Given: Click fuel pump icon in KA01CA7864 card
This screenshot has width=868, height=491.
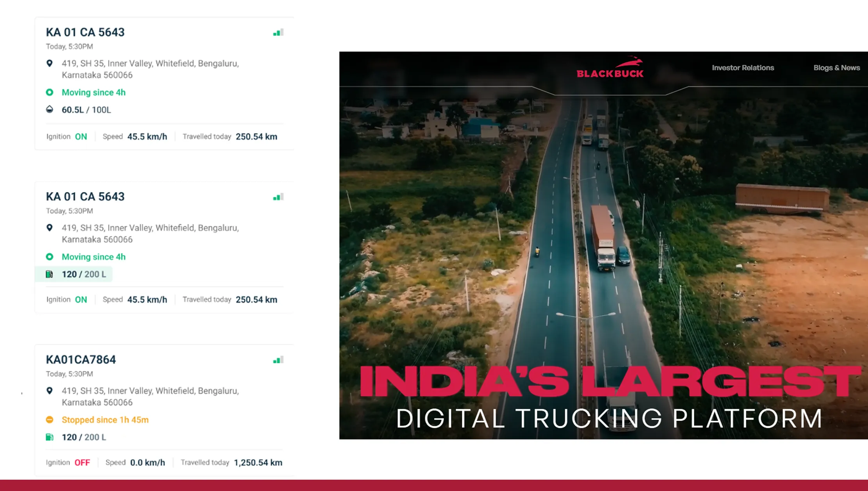Looking at the screenshot, I should [x=50, y=437].
